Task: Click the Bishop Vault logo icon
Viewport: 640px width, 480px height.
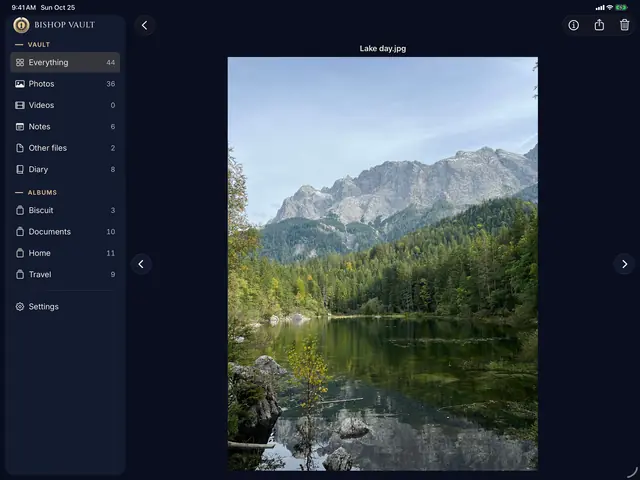Action: pos(21,25)
